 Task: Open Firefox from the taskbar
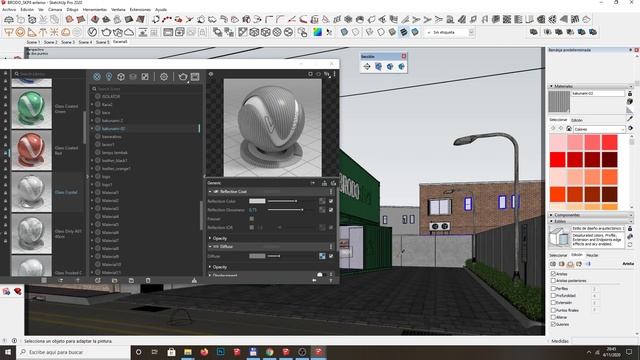[204, 352]
